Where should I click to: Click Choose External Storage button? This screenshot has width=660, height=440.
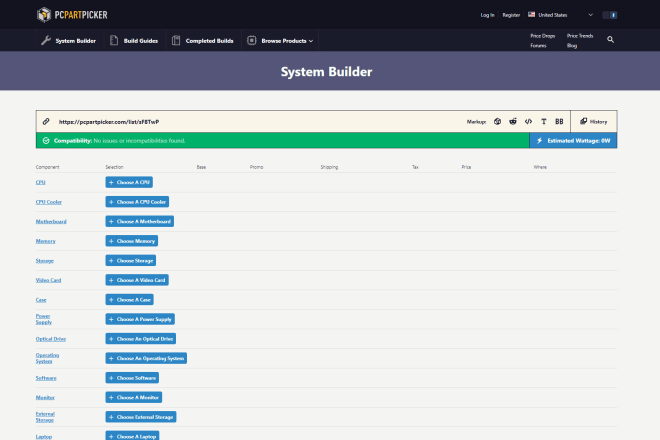(x=141, y=417)
